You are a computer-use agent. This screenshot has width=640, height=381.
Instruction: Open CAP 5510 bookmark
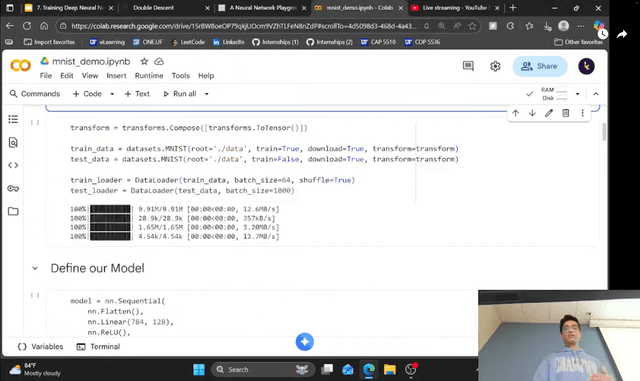pos(378,42)
